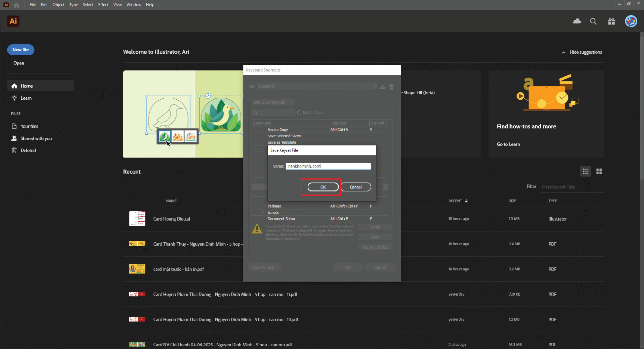The image size is (644, 349).
Task: Click the NAME column header
Action: (171, 201)
